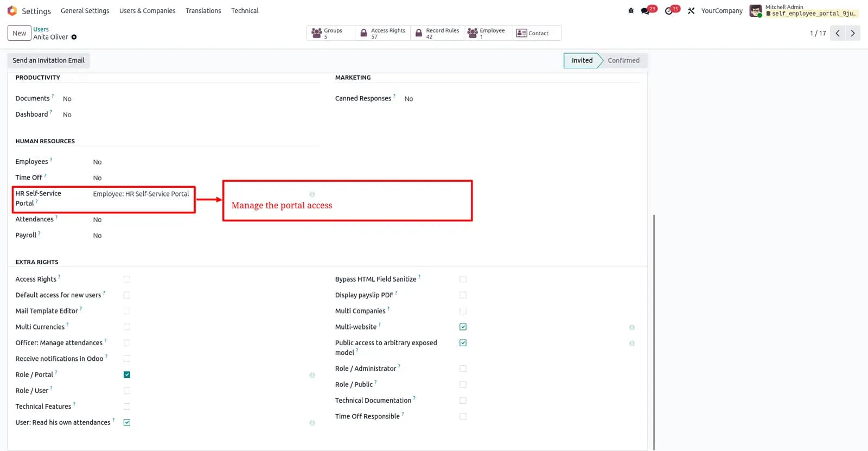Open the Translations menu
868x451 pixels.
tap(203, 11)
